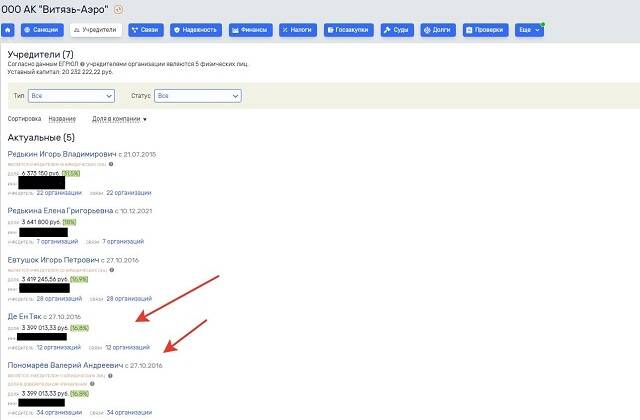Open Редькин Игорь's связи 22 организации link
This screenshot has width=640, height=420.
129,193
